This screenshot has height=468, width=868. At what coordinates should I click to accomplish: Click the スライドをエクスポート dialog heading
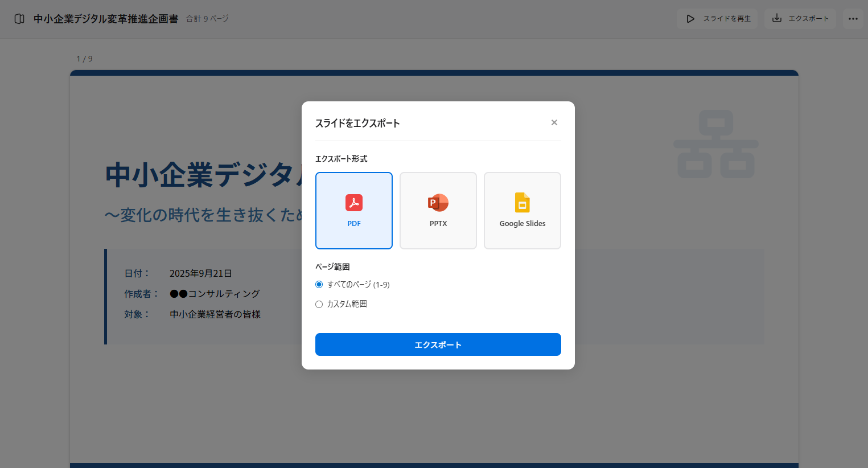pos(357,122)
